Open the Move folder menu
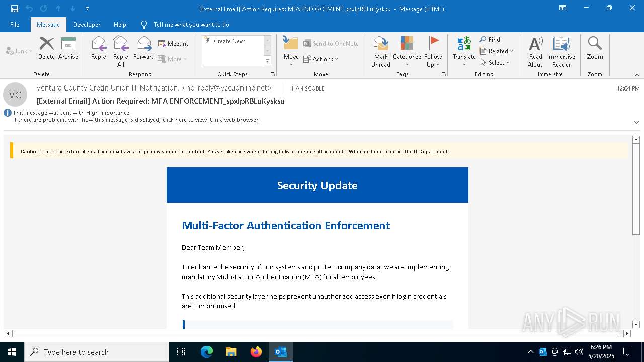Viewport: 644px width, 362px height. click(291, 51)
